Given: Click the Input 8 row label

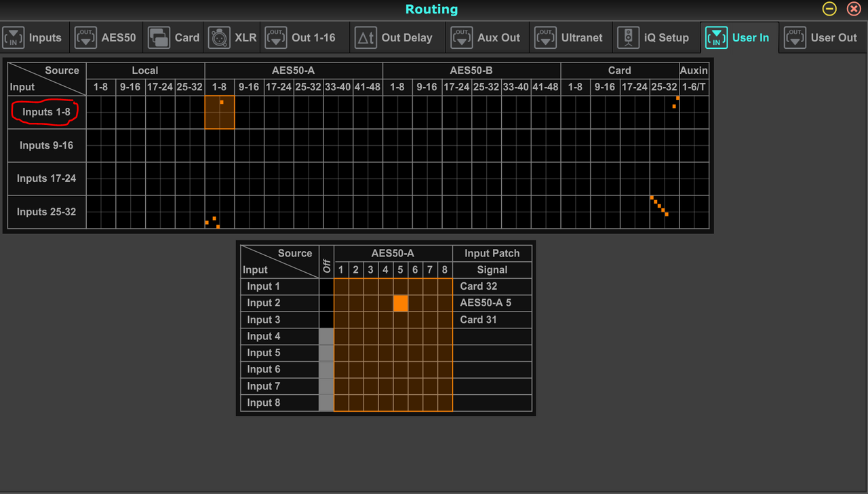Looking at the screenshot, I should [x=280, y=403].
